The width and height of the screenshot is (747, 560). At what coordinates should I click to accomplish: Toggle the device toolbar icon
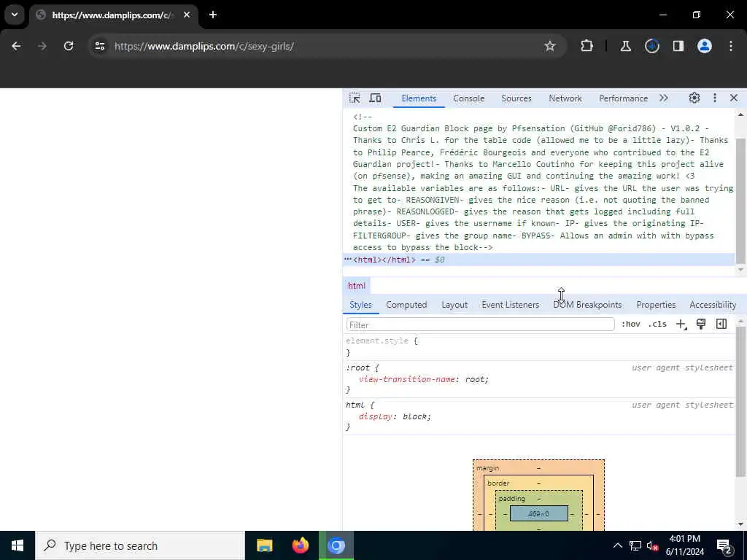(x=376, y=98)
